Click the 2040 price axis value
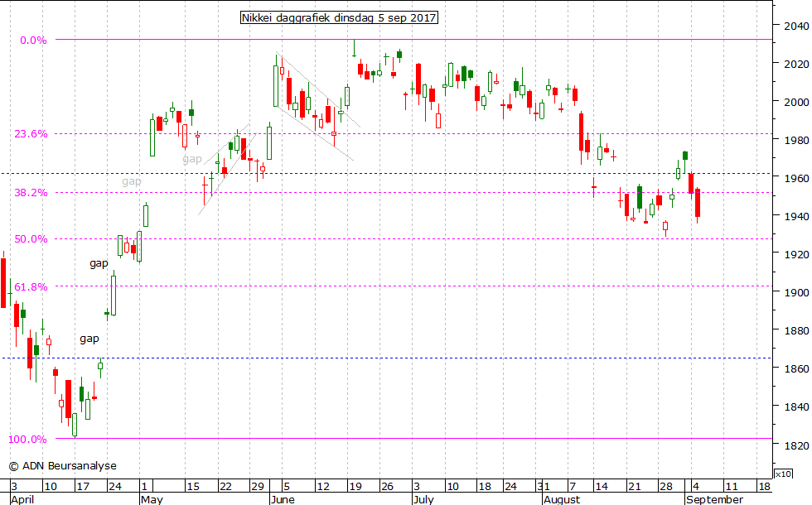Image resolution: width=812 pixels, height=505 pixels. coord(796,26)
